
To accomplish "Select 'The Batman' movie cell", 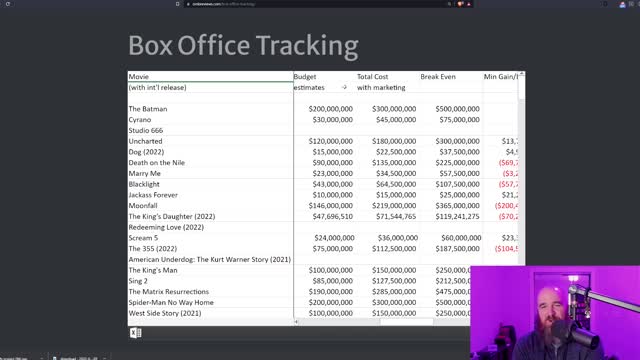I will click(211, 109).
